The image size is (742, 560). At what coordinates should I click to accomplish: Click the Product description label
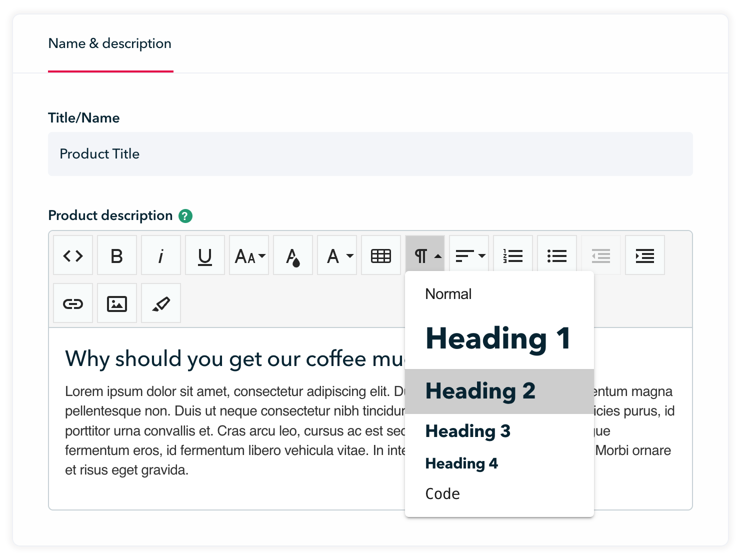click(110, 215)
